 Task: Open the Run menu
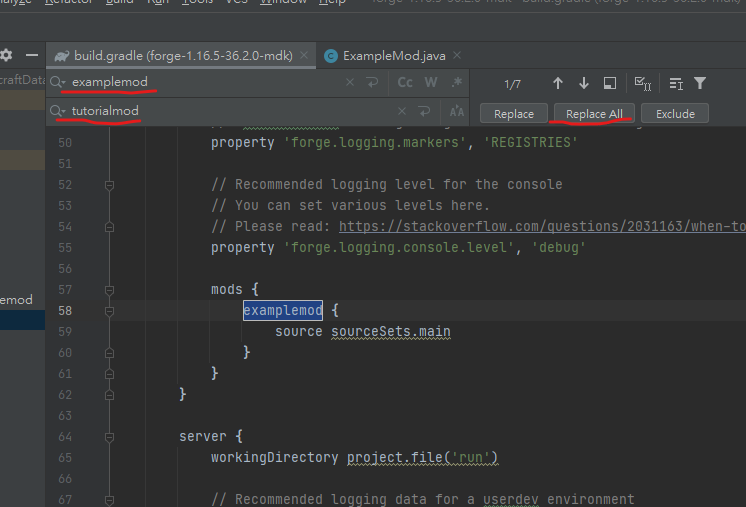[x=158, y=2]
